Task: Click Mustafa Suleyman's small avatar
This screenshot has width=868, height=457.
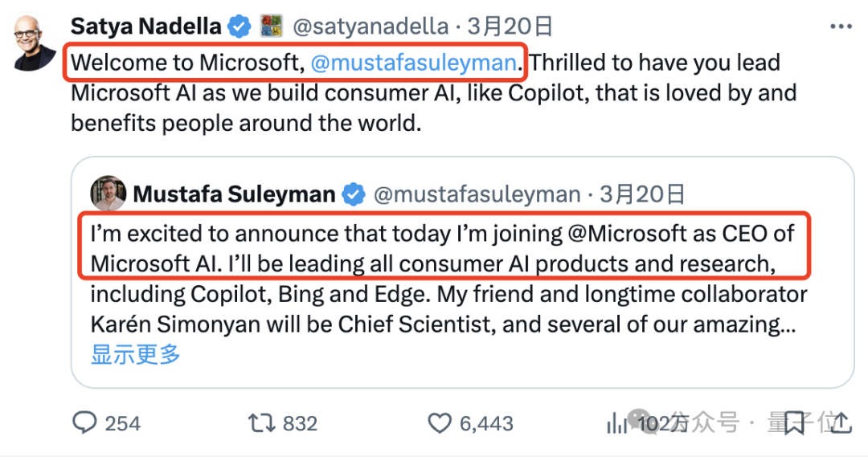Action: [x=108, y=194]
